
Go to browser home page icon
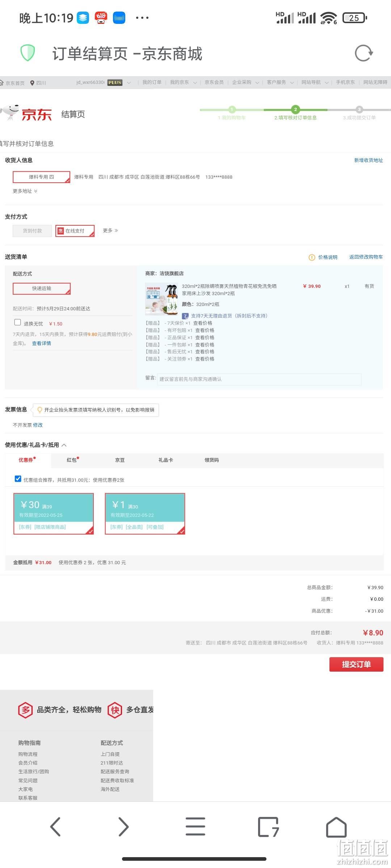pos(336,827)
